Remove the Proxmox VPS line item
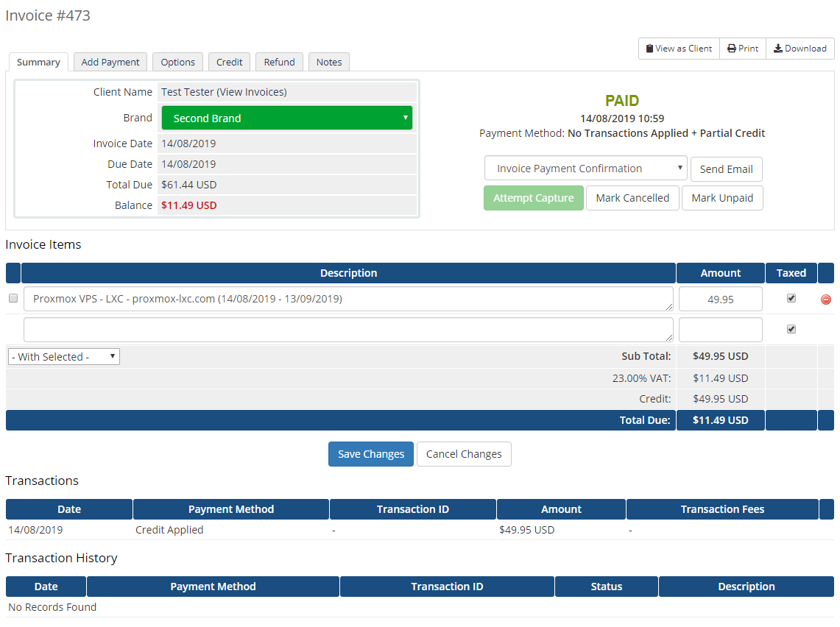 coord(825,299)
